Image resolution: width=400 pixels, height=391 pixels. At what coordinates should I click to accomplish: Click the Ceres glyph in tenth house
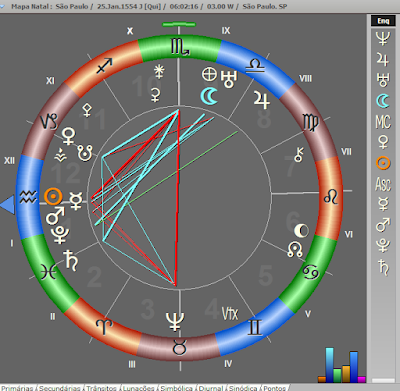tap(155, 95)
